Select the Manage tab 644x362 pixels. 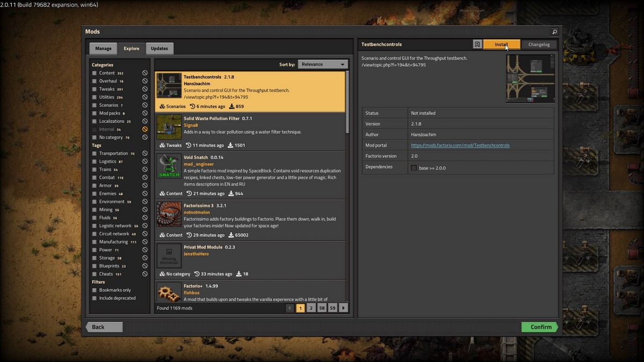coord(103,48)
